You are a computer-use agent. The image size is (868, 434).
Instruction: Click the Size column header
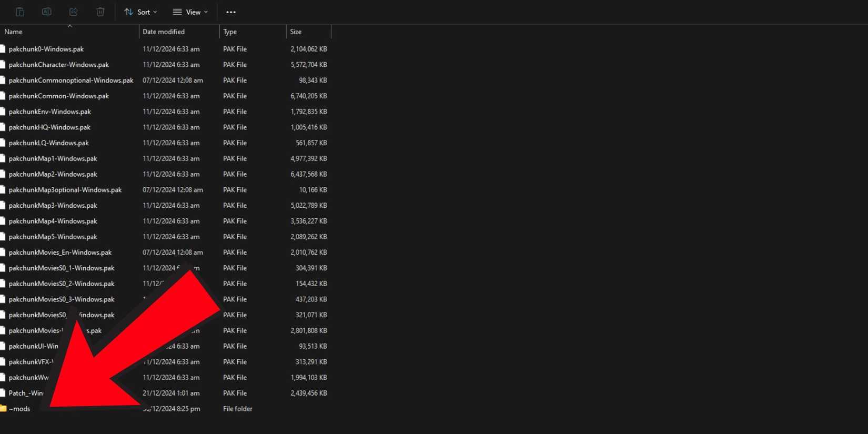[x=296, y=32]
